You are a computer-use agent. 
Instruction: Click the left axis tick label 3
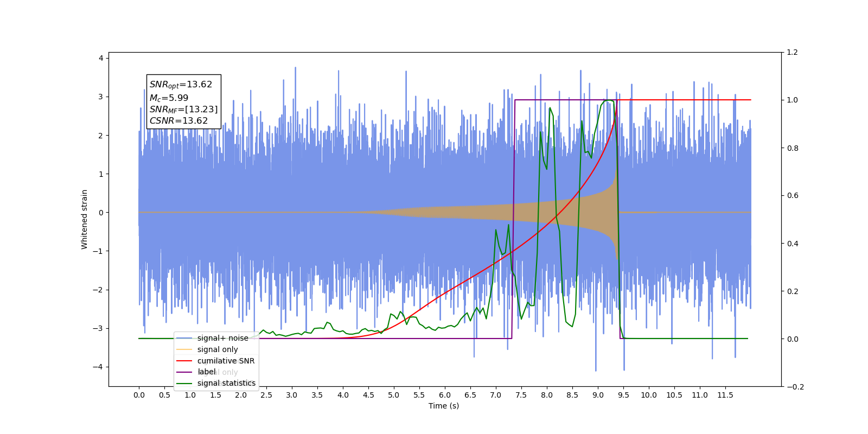pos(101,97)
